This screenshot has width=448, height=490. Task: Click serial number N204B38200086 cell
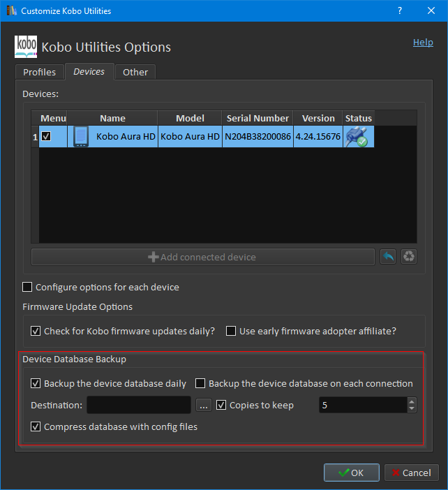pos(257,137)
